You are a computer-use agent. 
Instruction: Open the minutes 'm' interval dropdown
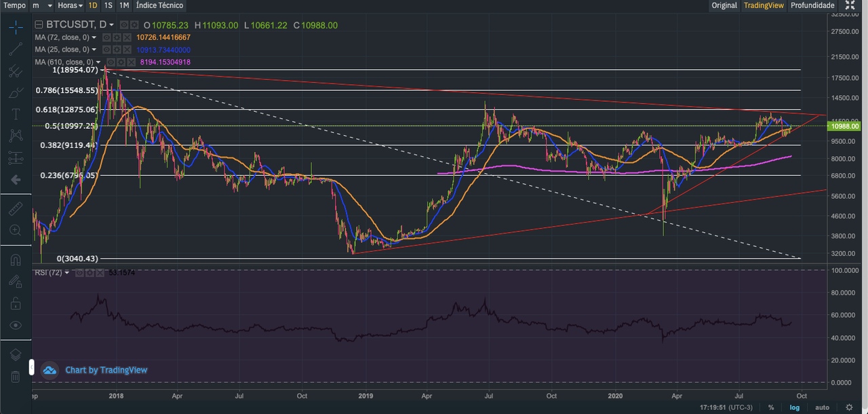[42, 5]
